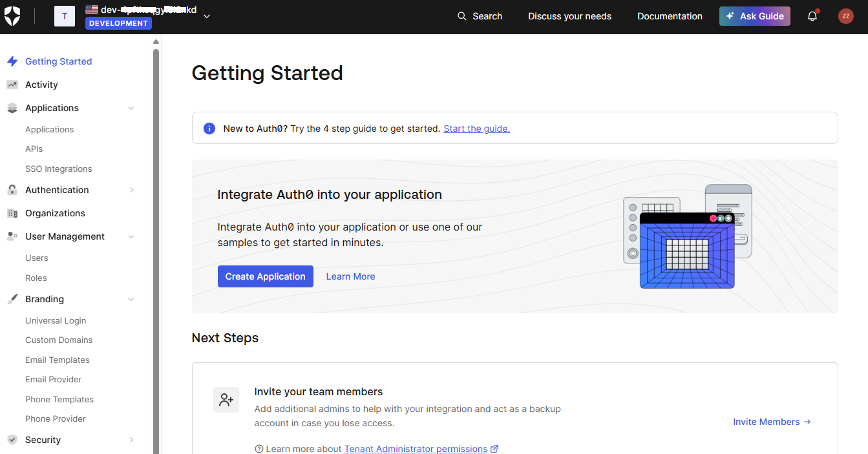This screenshot has width=868, height=454.
Task: Open the ZZ user avatar menu
Action: [845, 16]
